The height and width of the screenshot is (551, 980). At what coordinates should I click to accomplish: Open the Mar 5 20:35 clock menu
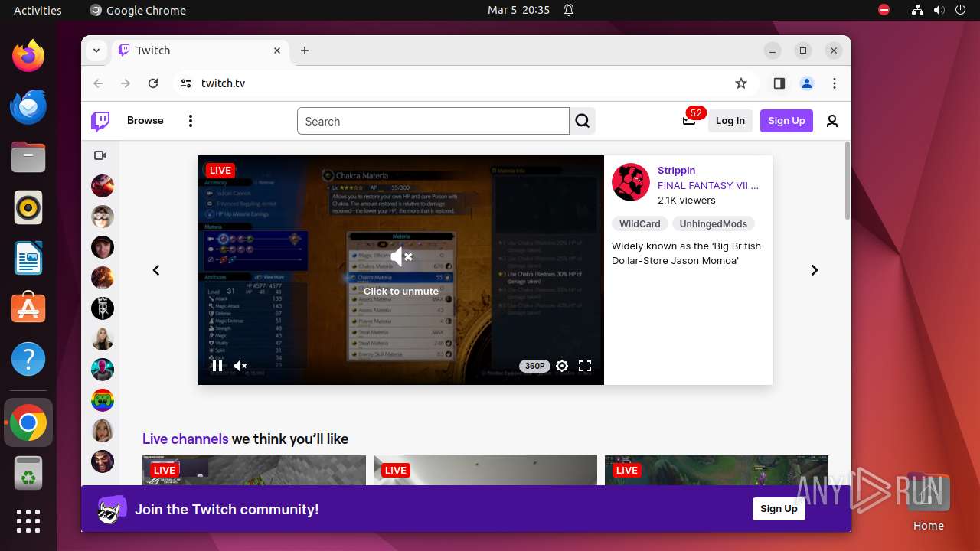519,10
